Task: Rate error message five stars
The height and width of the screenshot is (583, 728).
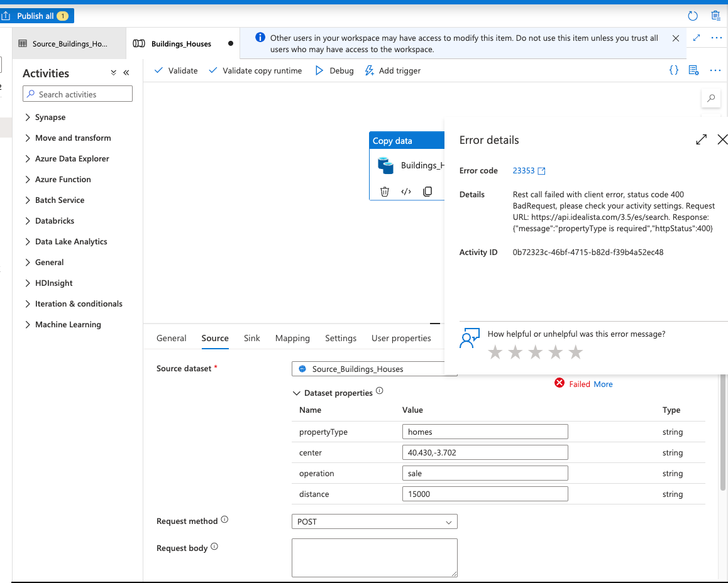Action: 575,352
